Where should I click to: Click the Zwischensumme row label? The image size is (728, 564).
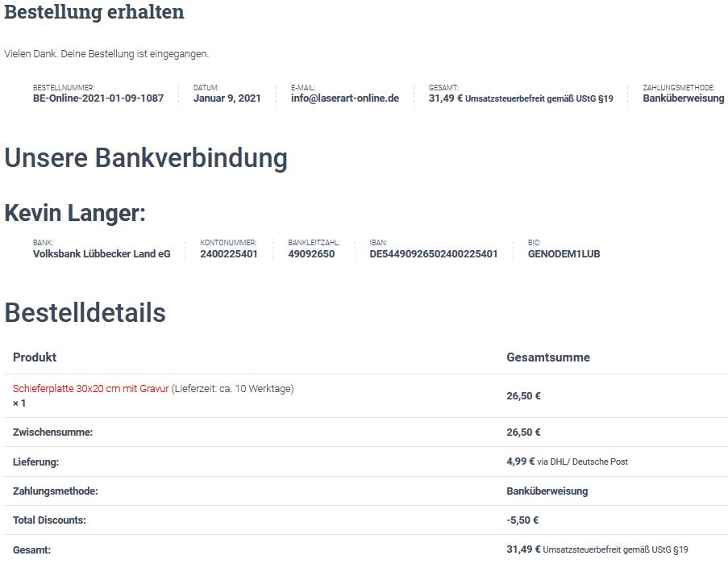tap(52, 432)
